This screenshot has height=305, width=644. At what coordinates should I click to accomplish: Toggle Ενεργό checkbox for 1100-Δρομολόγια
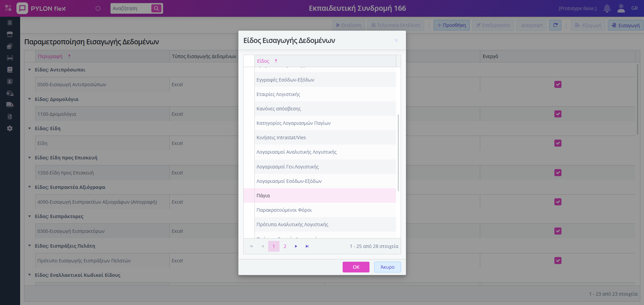(558, 114)
